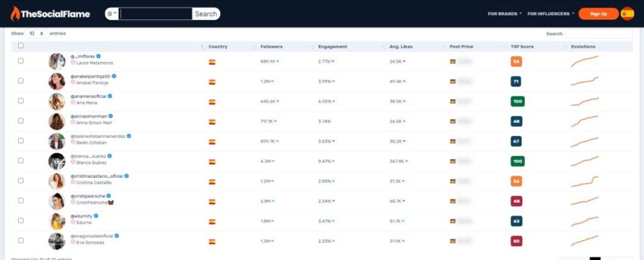Click post price icon in Belén Esteban row
The width and height of the screenshot is (644, 260).
click(453, 141)
